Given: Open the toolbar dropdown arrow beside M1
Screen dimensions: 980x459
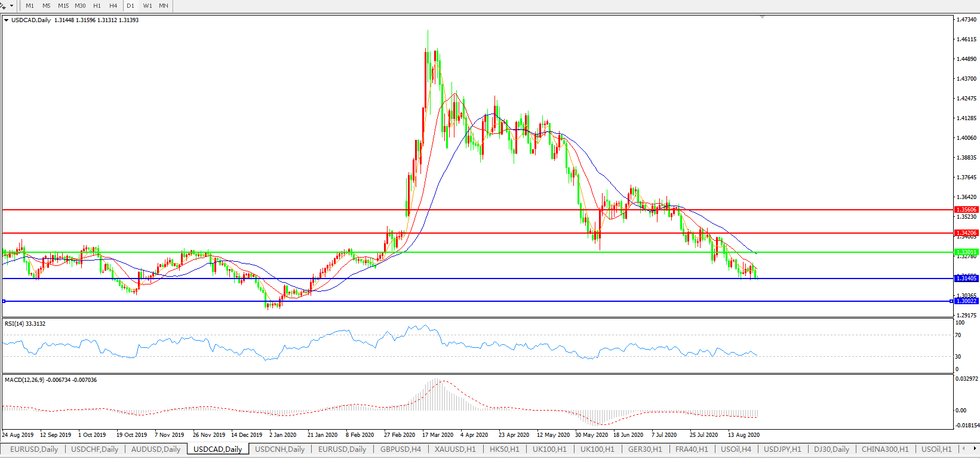Looking at the screenshot, I should (x=11, y=5).
